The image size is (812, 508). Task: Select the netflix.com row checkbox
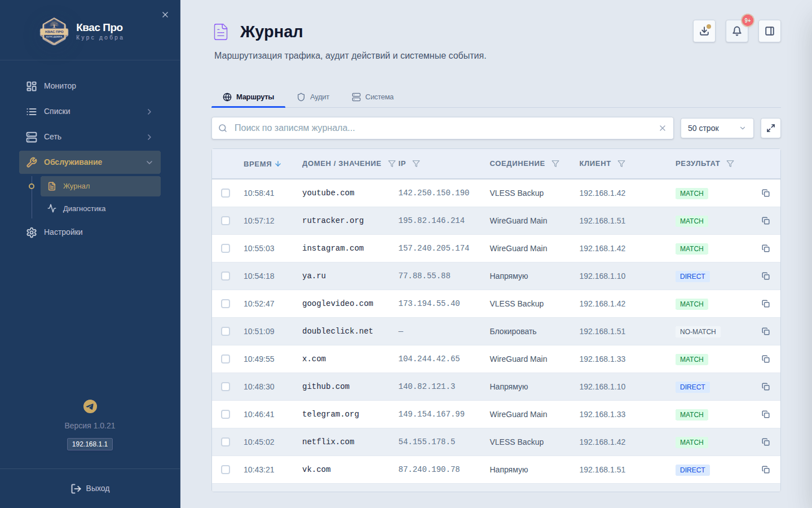click(x=226, y=442)
